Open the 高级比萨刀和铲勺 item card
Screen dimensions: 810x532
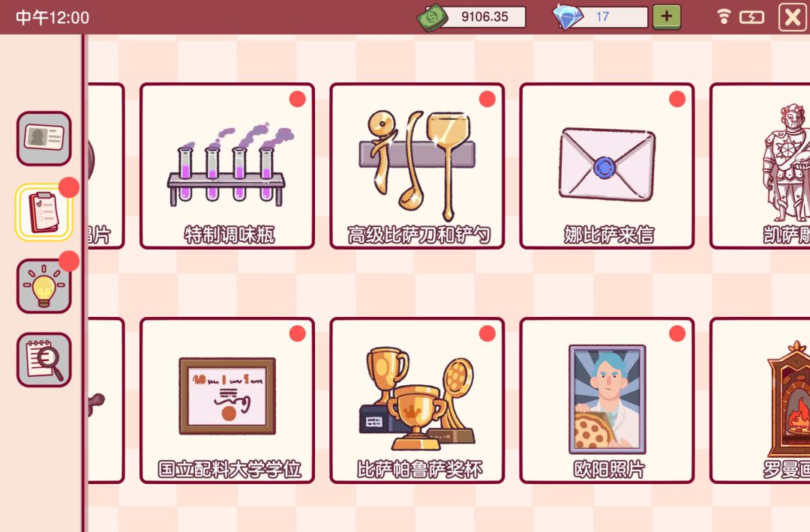coord(418,166)
